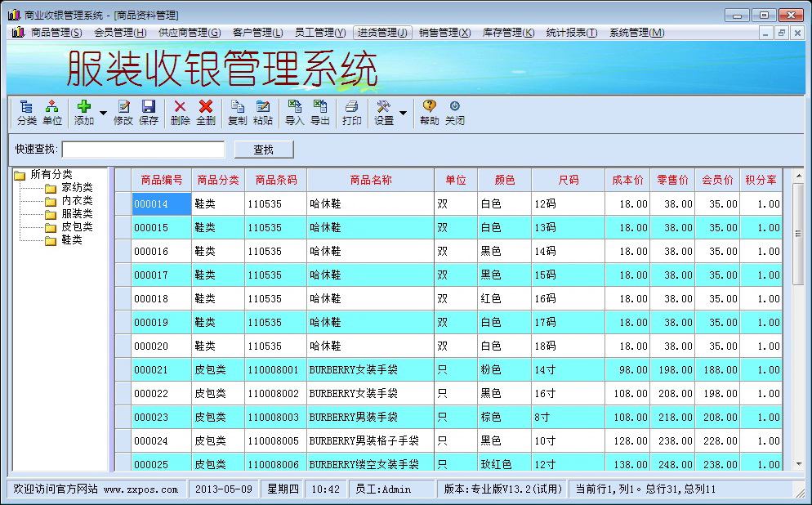Focus the 快速查找 search input field
The width and height of the screenshot is (812, 505).
(143, 150)
